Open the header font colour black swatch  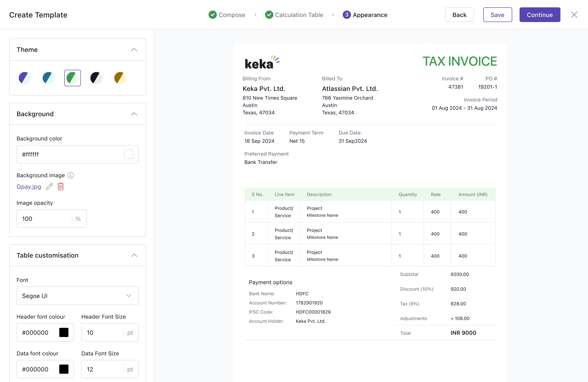tap(64, 332)
